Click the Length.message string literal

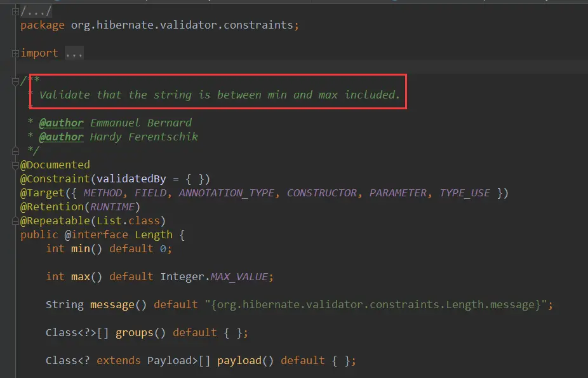376,304
